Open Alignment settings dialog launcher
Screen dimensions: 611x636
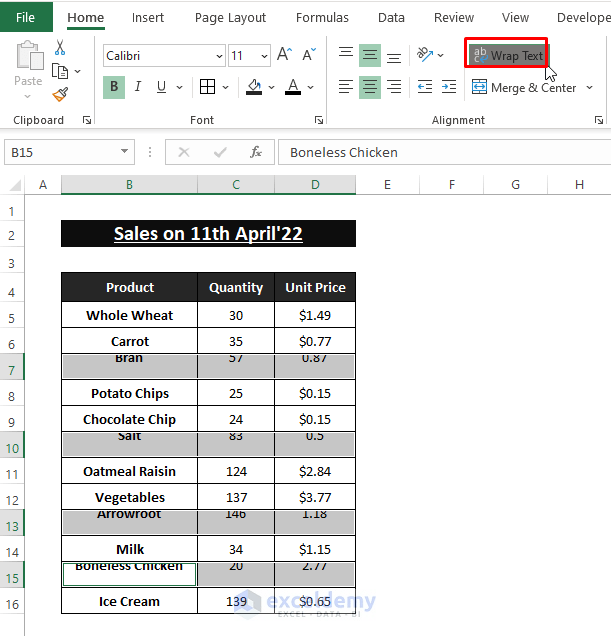pos(599,120)
